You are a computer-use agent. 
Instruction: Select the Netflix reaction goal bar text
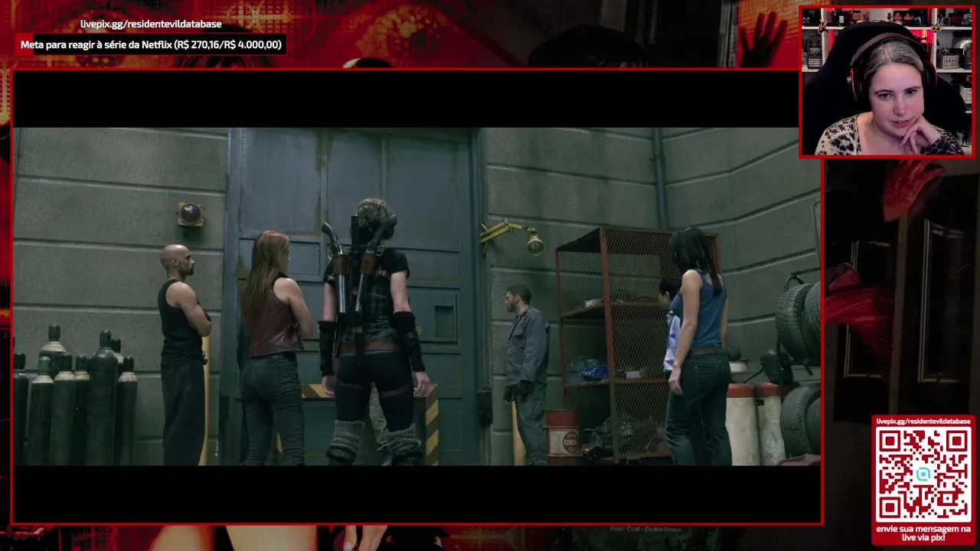pyautogui.click(x=151, y=44)
